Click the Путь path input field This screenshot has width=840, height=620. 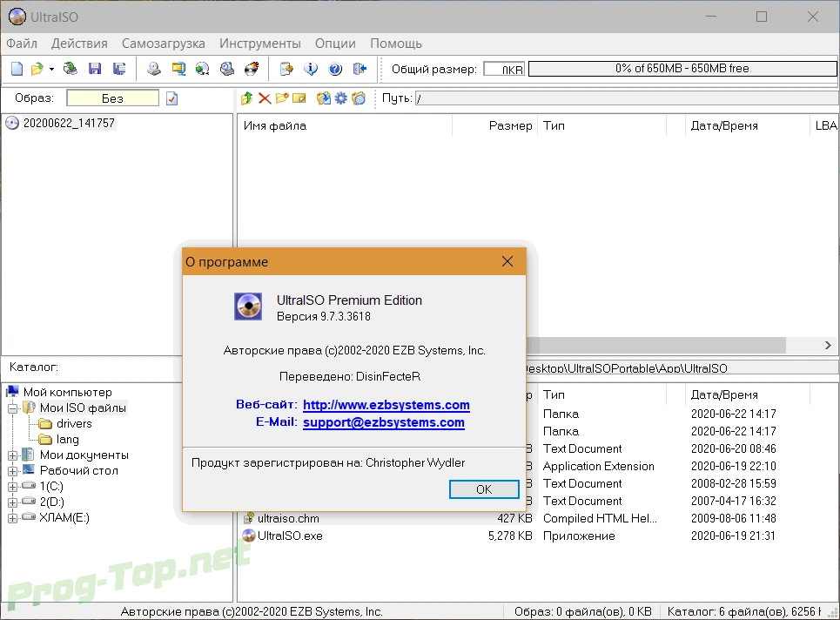627,98
